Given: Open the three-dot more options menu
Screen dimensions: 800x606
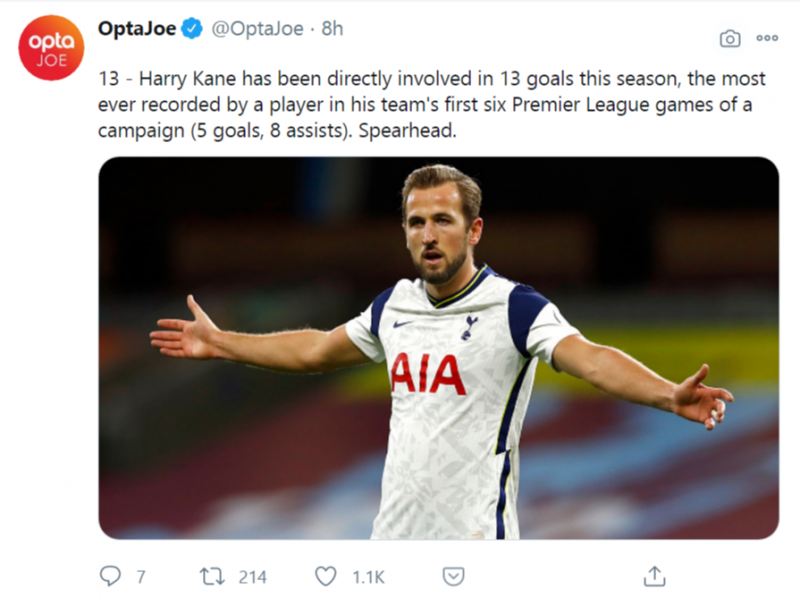Looking at the screenshot, I should tap(767, 38).
